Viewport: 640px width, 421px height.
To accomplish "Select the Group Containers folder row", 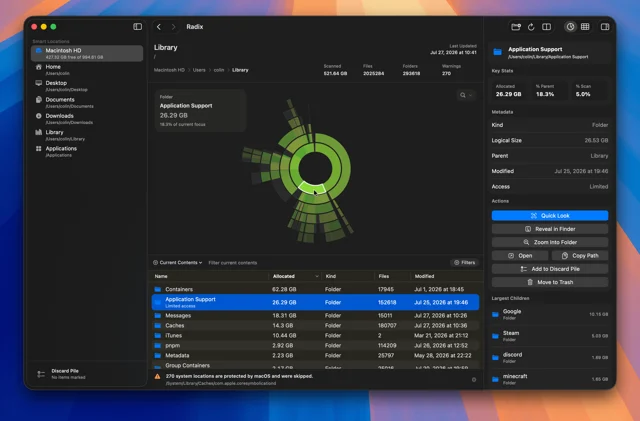I will point(315,365).
